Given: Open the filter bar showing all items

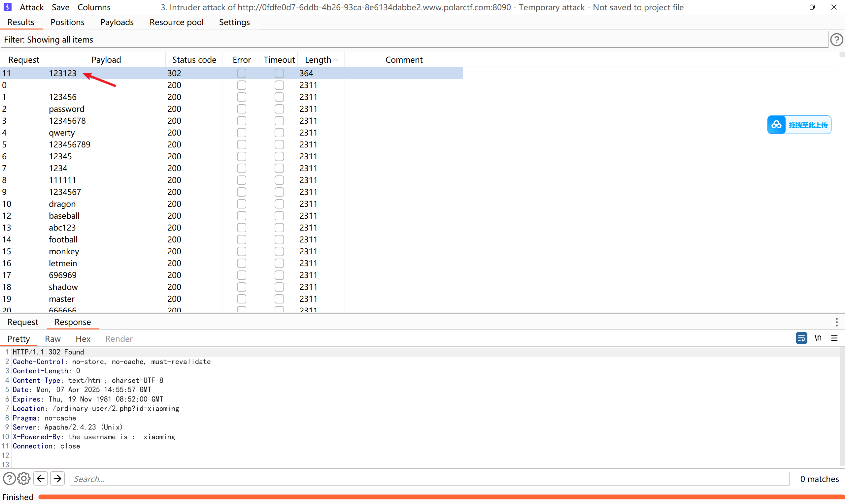Looking at the screenshot, I should (414, 40).
